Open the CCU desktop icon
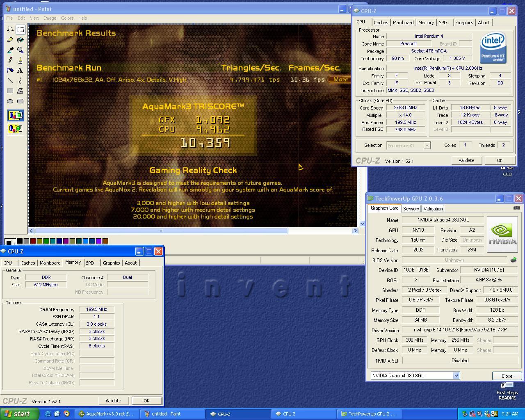525x420 pixels. coord(507,171)
